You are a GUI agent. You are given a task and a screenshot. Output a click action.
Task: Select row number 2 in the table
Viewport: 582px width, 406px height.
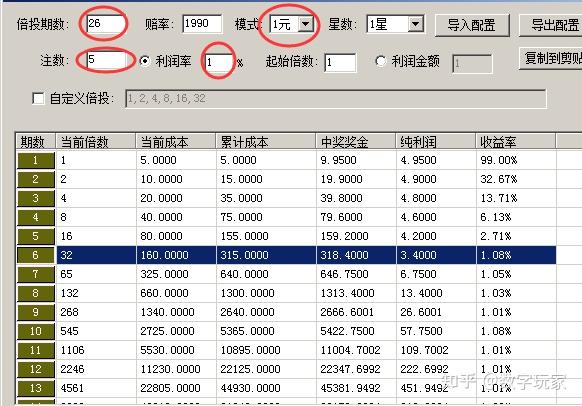pyautogui.click(x=36, y=179)
